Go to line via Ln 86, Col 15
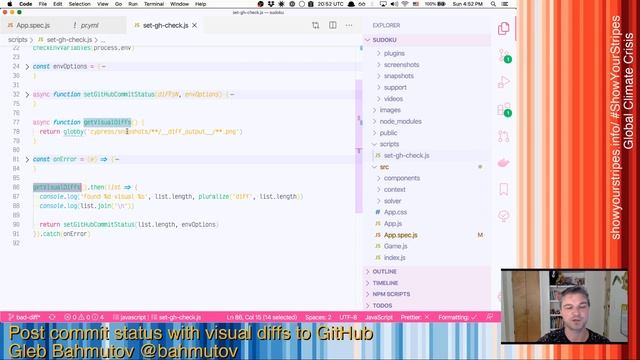The image size is (640, 360). pyautogui.click(x=262, y=317)
